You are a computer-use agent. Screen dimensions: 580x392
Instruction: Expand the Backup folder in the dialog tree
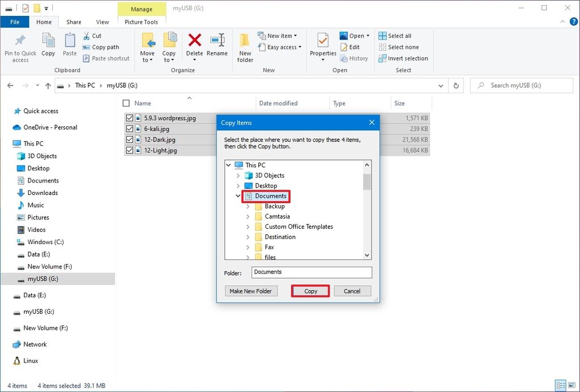pyautogui.click(x=247, y=206)
